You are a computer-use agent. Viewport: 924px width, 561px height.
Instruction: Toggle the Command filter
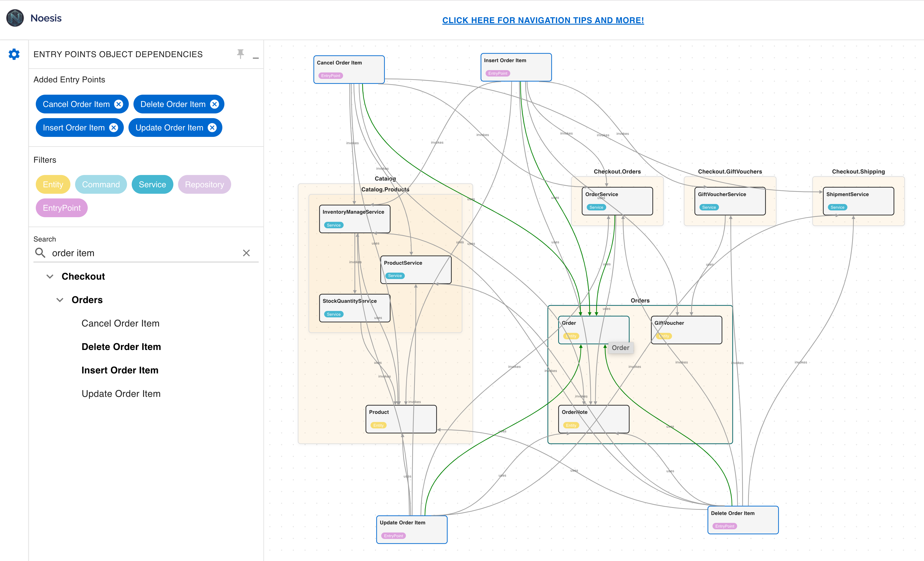pos(101,184)
